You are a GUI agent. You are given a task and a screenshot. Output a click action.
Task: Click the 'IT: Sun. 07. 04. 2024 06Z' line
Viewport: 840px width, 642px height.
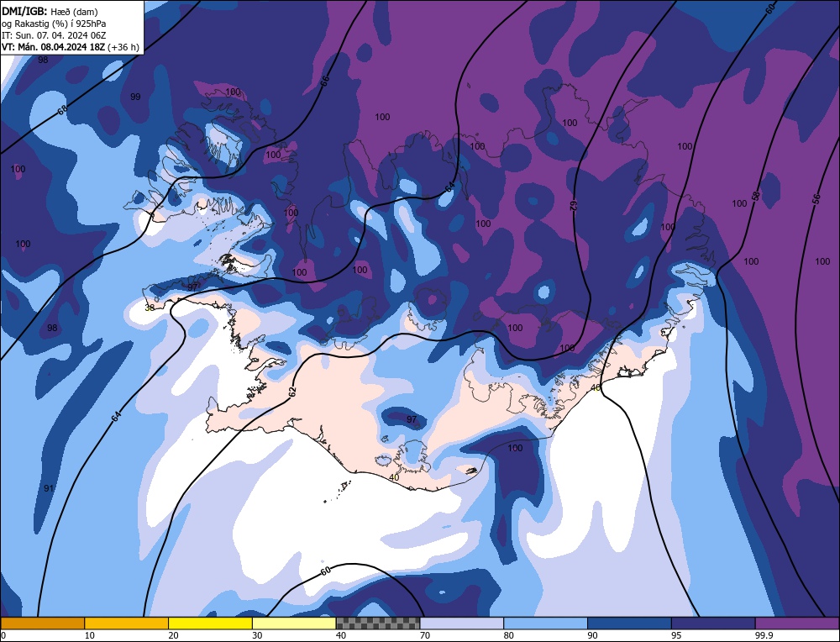pyautogui.click(x=54, y=35)
